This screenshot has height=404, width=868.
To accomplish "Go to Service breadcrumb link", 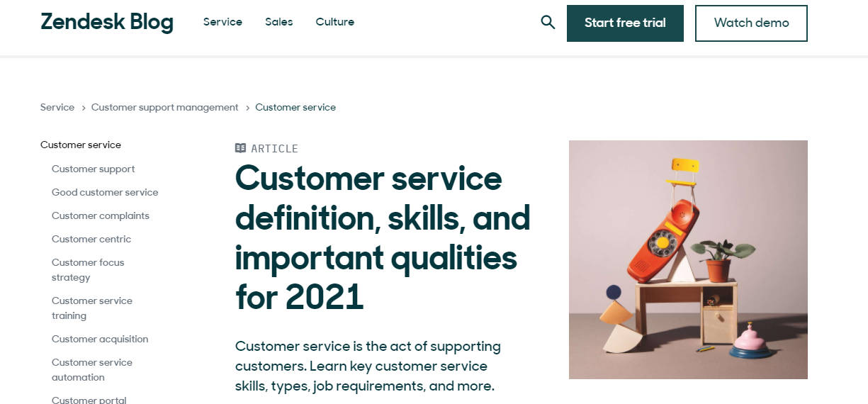I will (57, 108).
